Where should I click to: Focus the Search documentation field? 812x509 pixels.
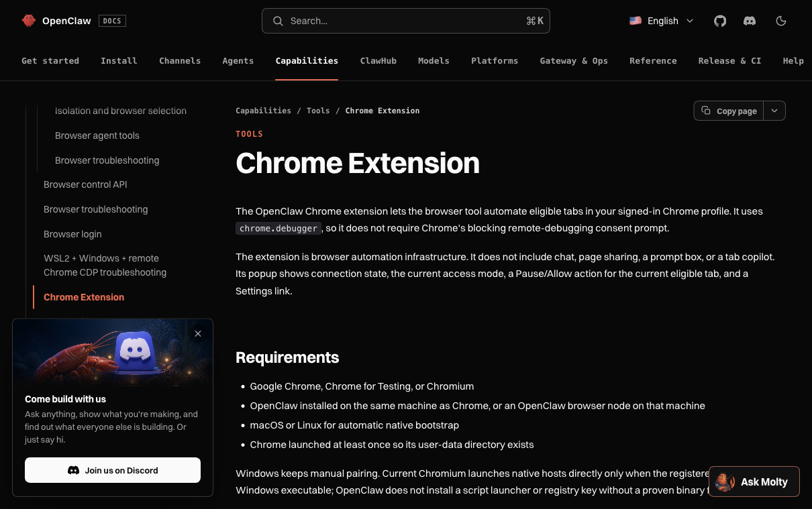pyautogui.click(x=406, y=21)
